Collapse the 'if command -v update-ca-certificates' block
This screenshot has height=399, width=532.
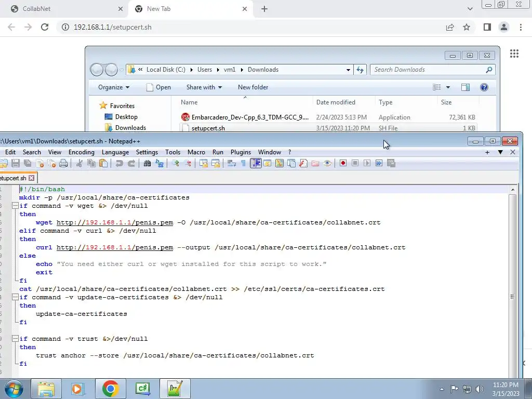pyautogui.click(x=15, y=297)
